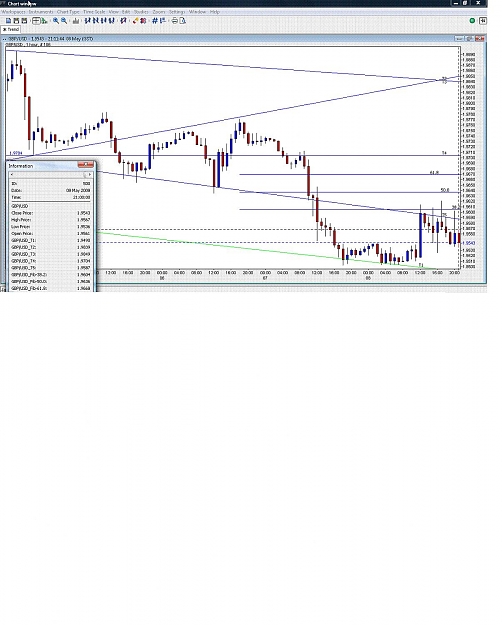Click the bar chart histogram icon

pyautogui.click(x=76, y=21)
